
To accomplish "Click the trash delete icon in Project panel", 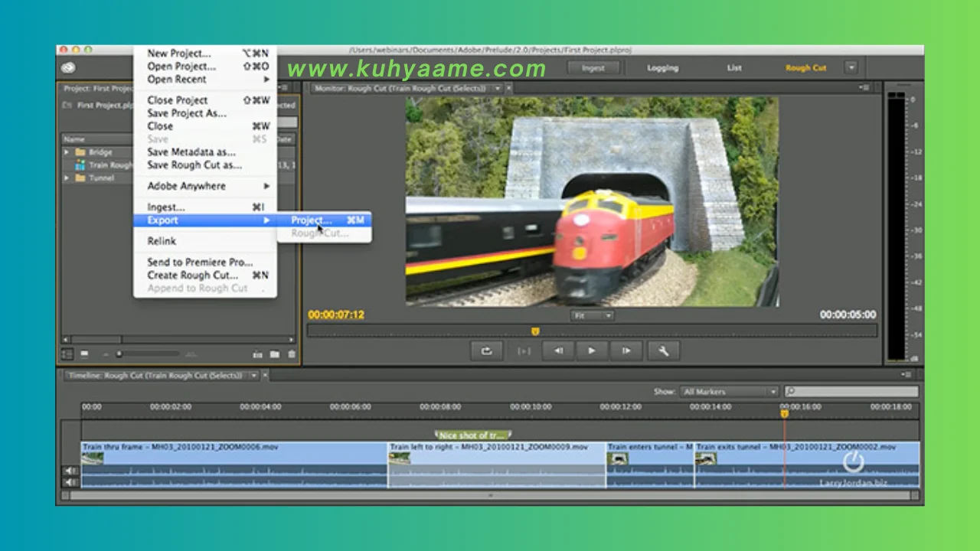I will tap(291, 354).
